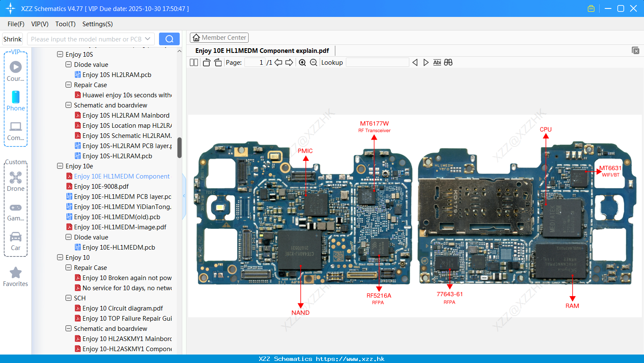Open the binoculars search icon
Viewport: 644px width, 363px height.
[448, 62]
